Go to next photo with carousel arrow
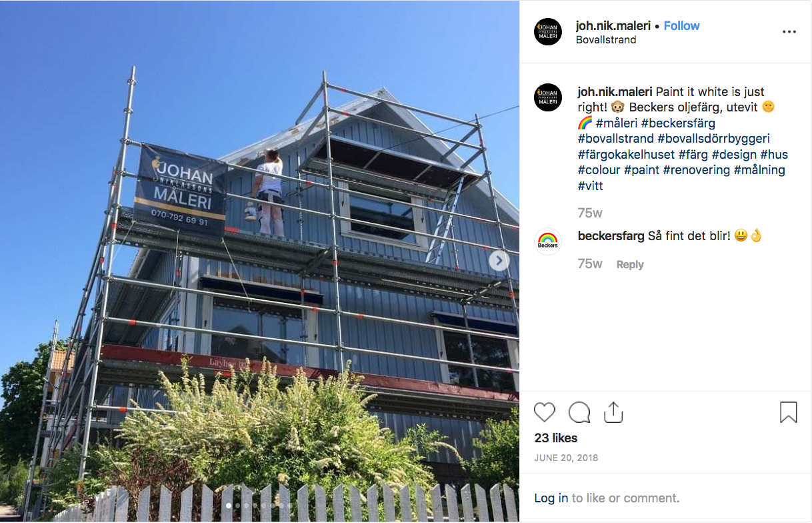The width and height of the screenshot is (812, 523). tap(499, 260)
